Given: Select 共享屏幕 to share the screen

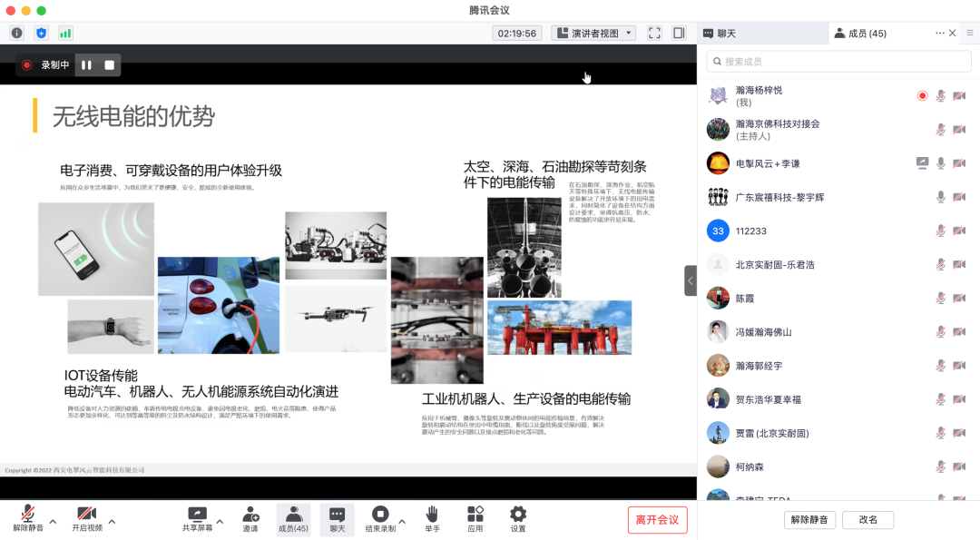Looking at the screenshot, I should click(196, 518).
